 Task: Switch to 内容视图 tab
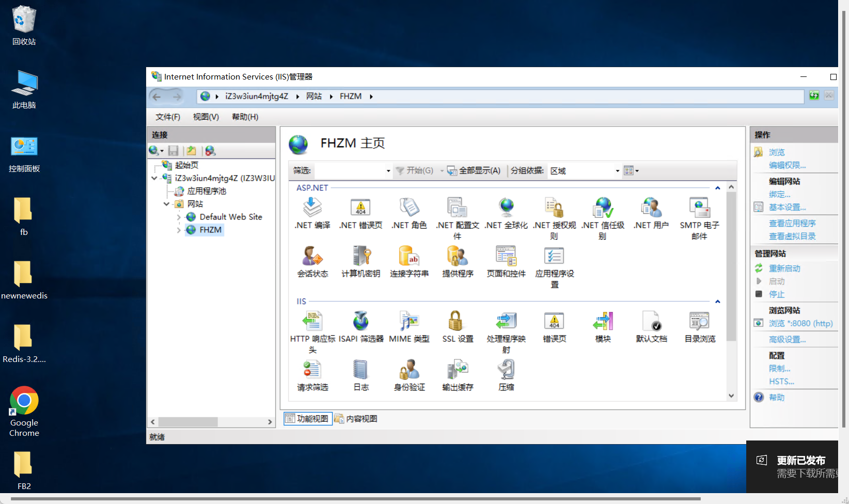[356, 418]
